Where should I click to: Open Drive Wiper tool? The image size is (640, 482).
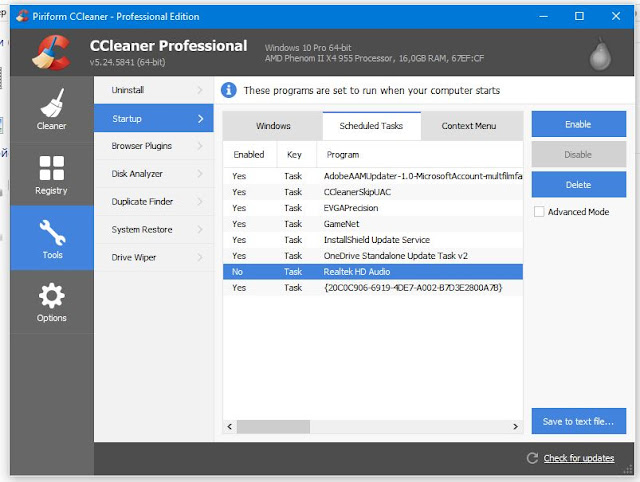point(153,257)
